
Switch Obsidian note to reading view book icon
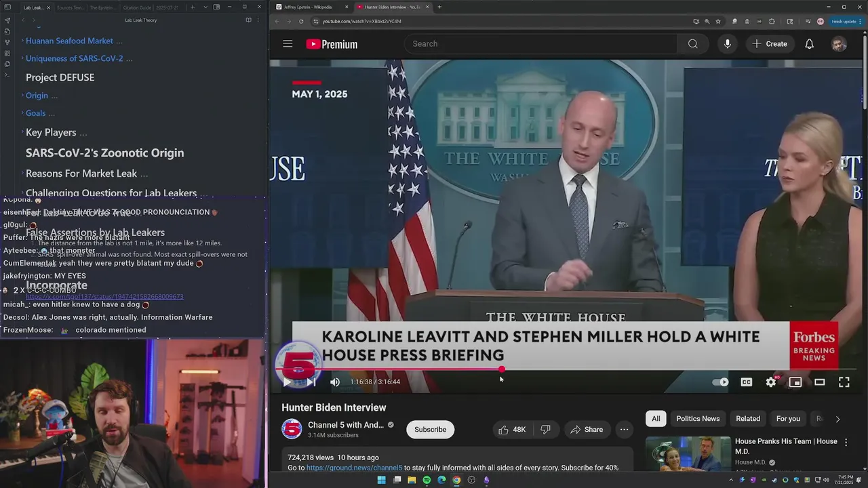248,20
